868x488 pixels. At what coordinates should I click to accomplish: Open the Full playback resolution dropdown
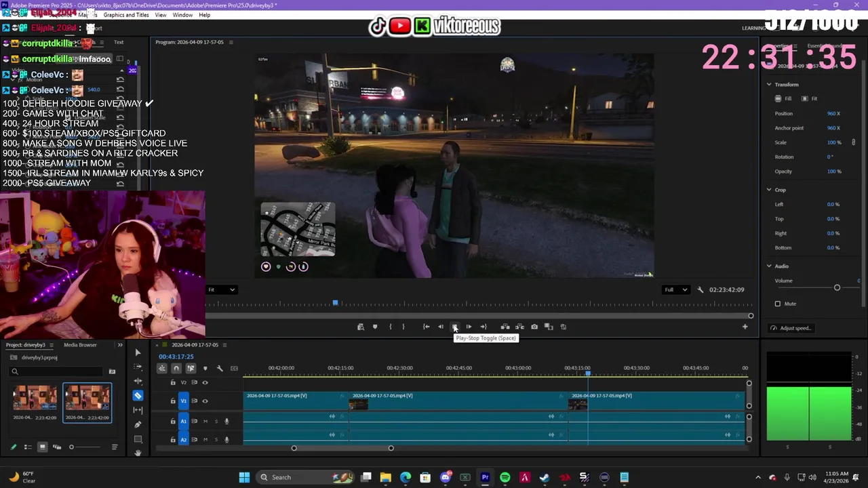676,289
